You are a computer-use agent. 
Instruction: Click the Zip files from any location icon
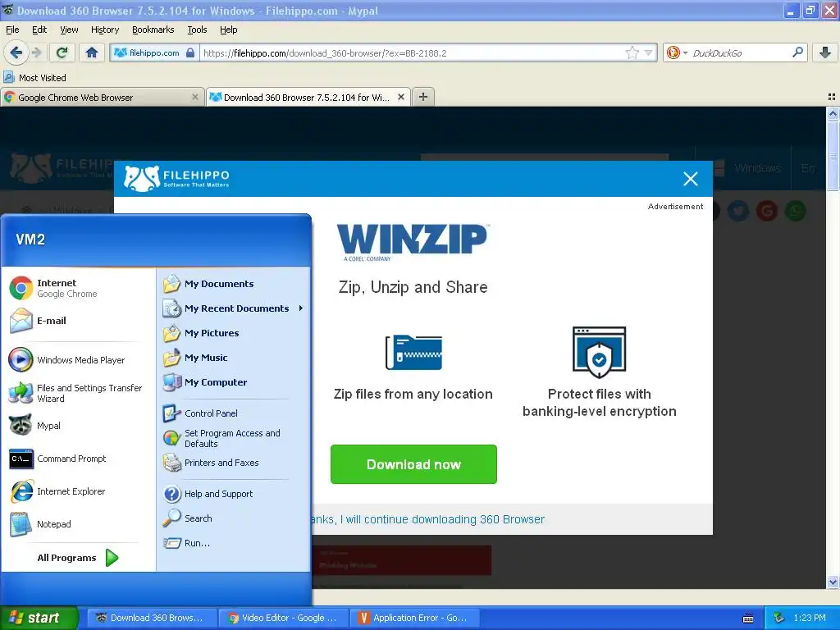tap(413, 351)
